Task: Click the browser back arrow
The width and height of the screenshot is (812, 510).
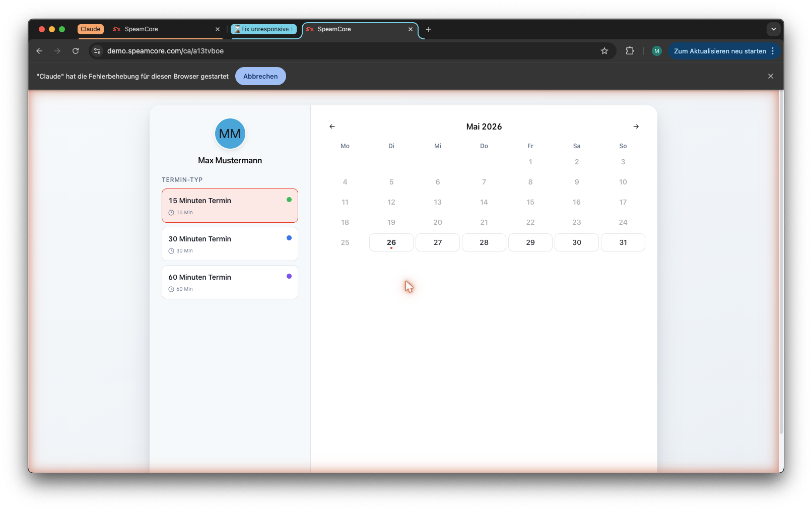Action: pos(39,51)
